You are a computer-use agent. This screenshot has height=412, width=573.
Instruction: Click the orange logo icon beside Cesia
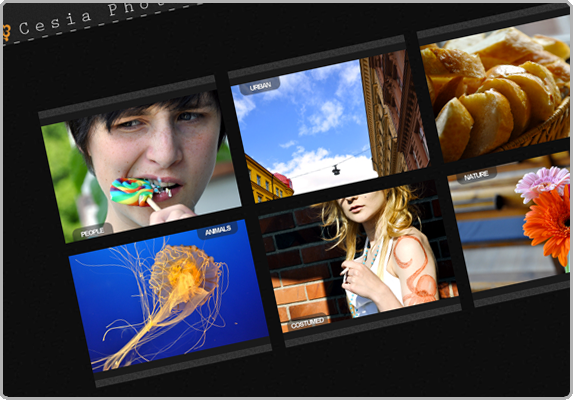6,33
